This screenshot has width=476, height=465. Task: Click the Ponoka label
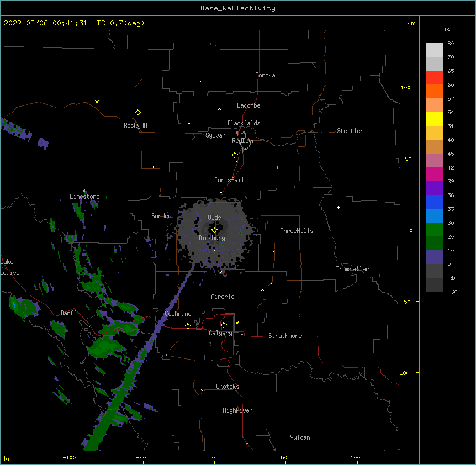pyautogui.click(x=265, y=75)
